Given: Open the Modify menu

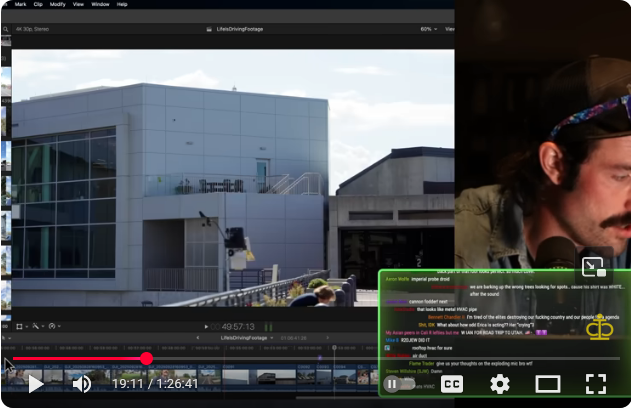Looking at the screenshot, I should [x=57, y=4].
